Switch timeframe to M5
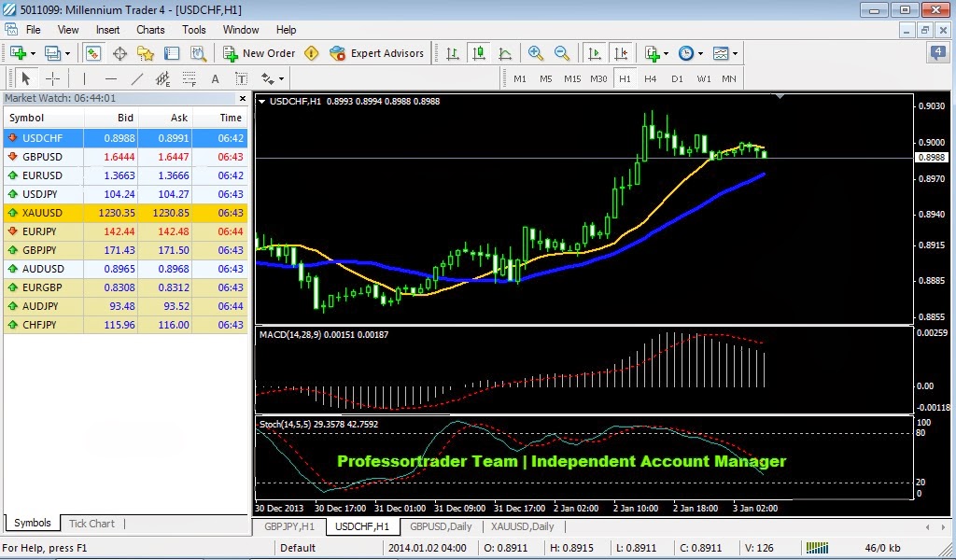Viewport: 956px width, 560px height. pos(545,78)
